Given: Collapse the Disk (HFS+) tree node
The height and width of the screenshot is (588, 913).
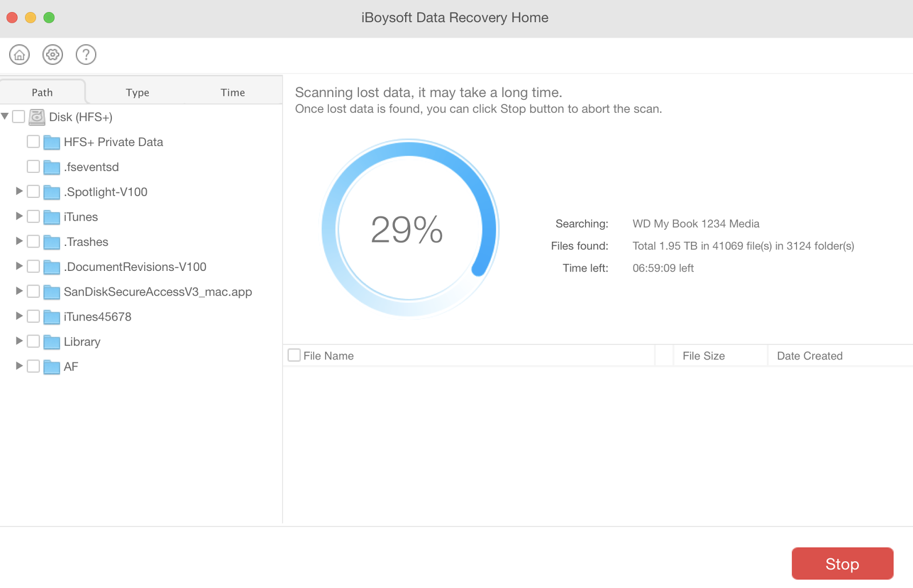Looking at the screenshot, I should 5,116.
